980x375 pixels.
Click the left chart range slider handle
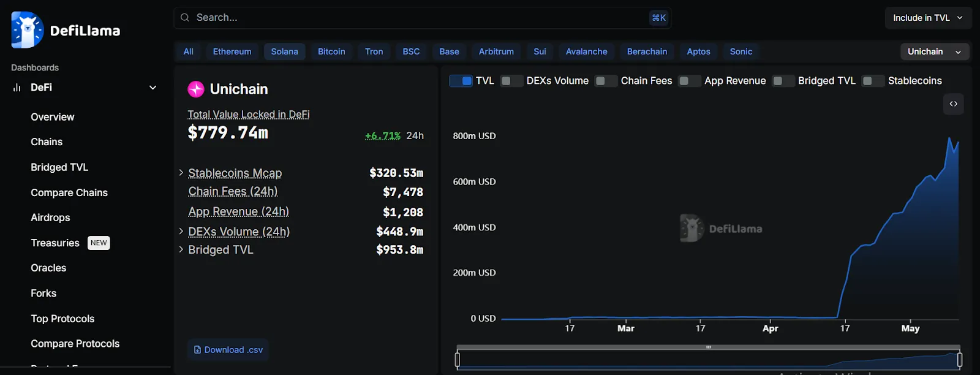coord(457,360)
